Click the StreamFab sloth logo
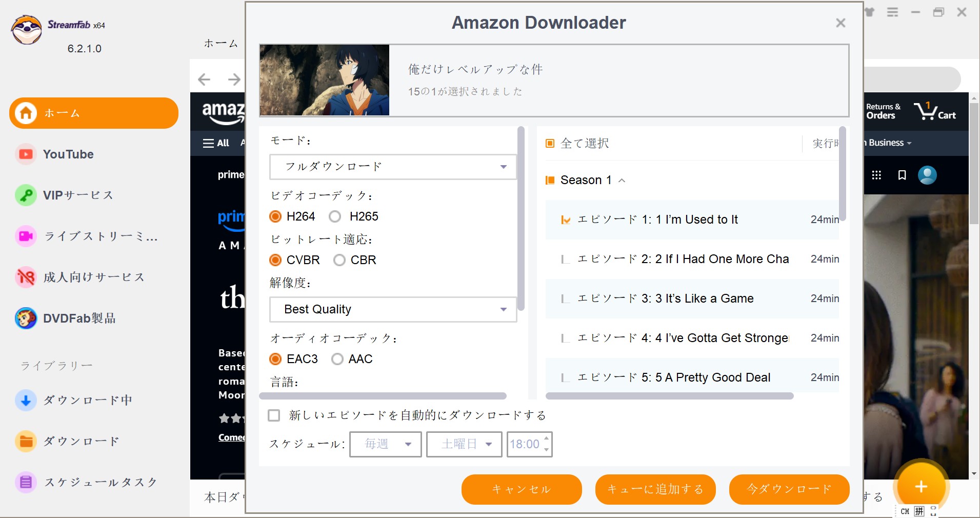This screenshot has height=518, width=980. click(27, 30)
